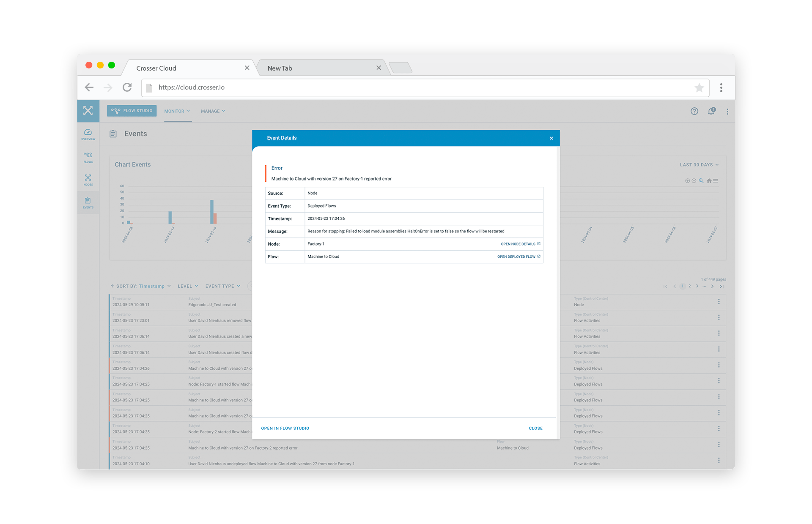Open the app header kebab menu
This screenshot has width=812, height=524.
tap(727, 112)
